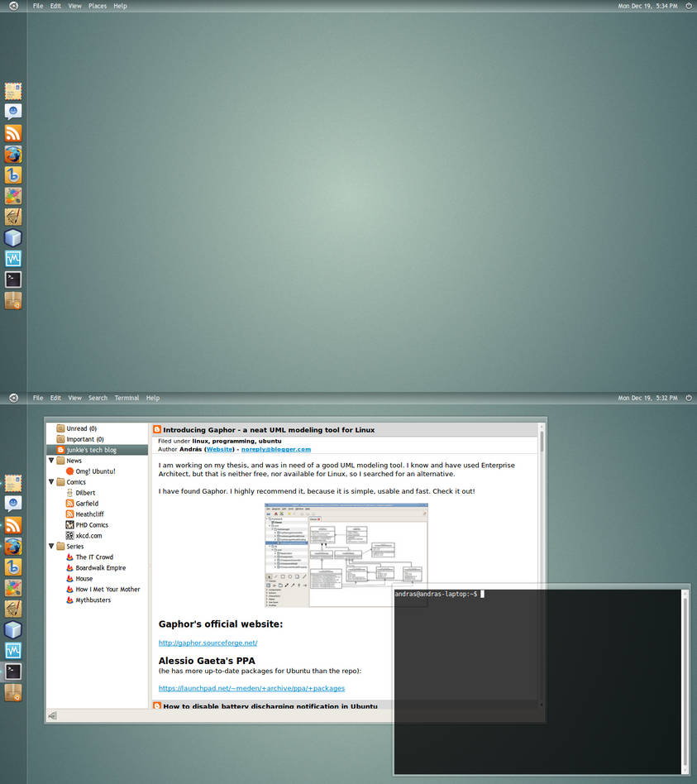Click the Gaphor UML screenshot thumbnail

[346, 555]
